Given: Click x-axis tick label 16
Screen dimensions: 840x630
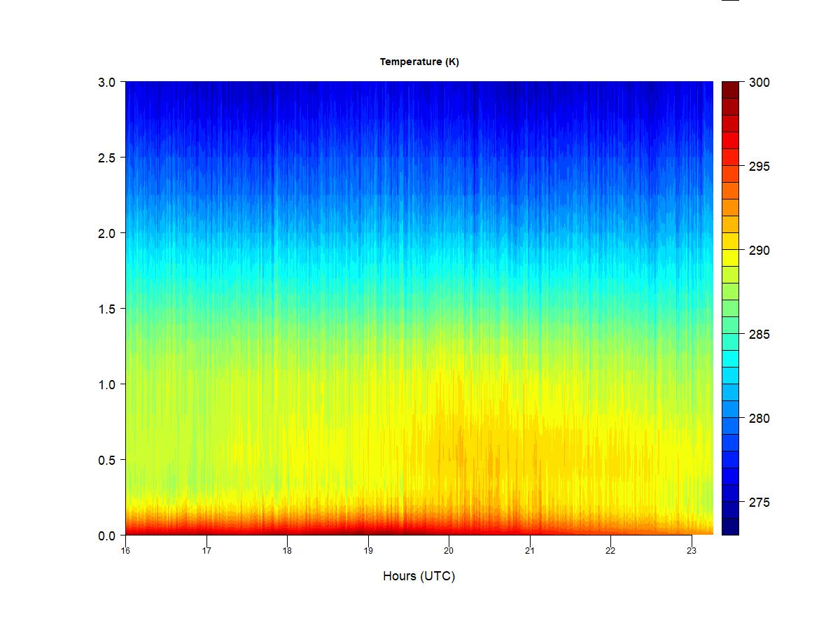Looking at the screenshot, I should 125,550.
